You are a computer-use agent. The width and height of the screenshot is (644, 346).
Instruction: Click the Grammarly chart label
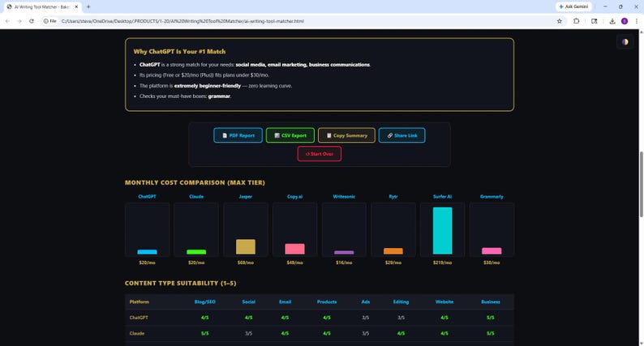(492, 197)
